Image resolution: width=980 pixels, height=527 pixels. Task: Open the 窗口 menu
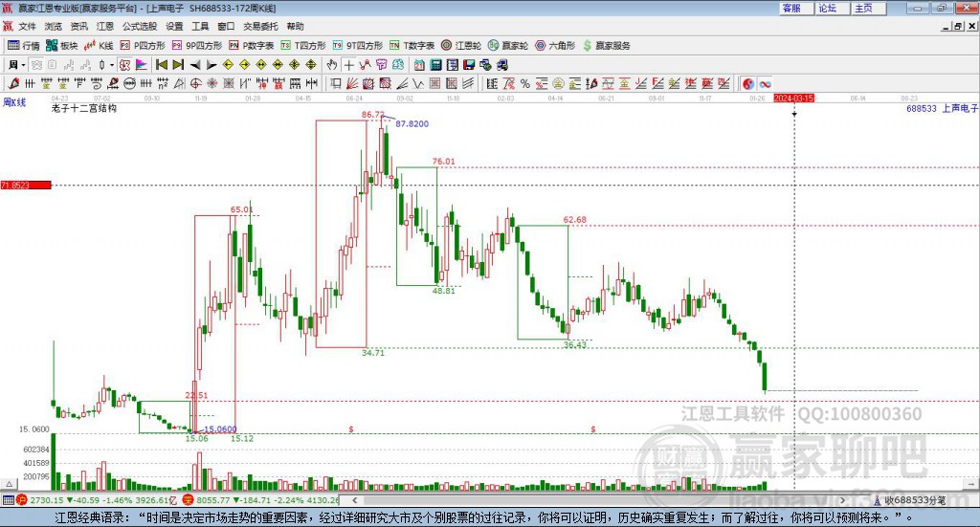226,26
